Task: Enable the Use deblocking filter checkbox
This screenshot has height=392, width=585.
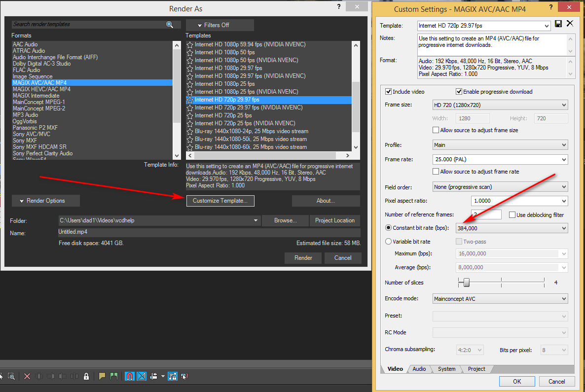Action: (x=512, y=215)
